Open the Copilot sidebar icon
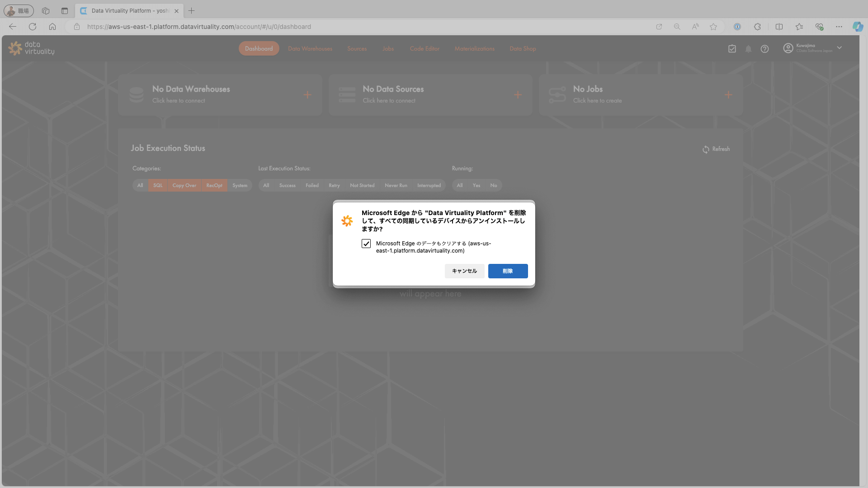868x488 pixels. [x=858, y=27]
